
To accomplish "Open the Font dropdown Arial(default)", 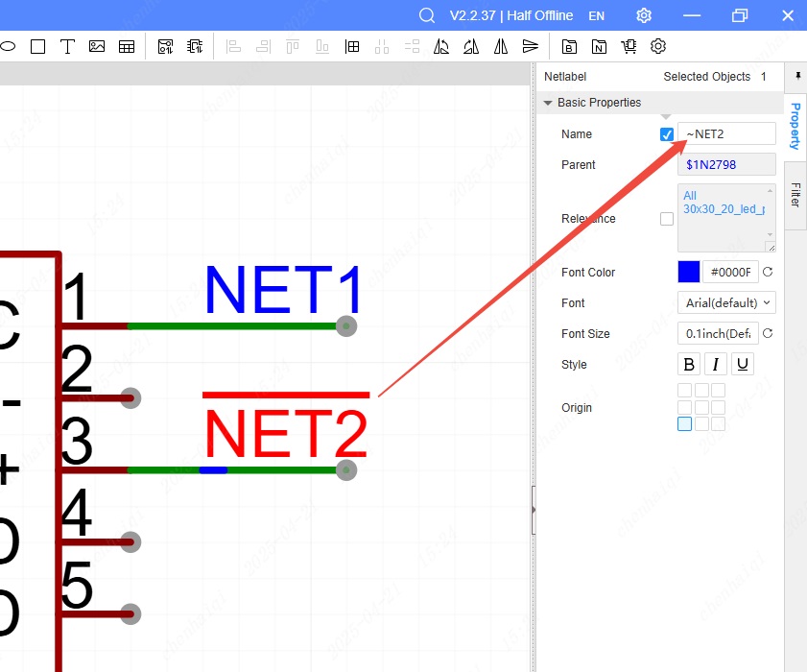I will click(x=726, y=303).
